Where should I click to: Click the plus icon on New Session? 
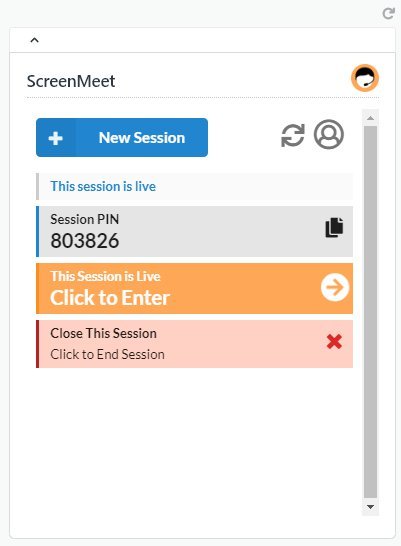[55, 138]
